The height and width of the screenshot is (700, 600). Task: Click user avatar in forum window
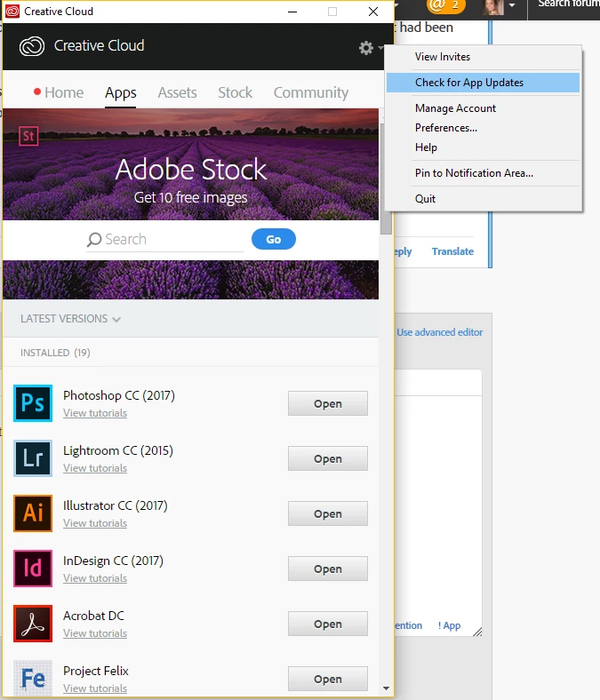coord(493,7)
